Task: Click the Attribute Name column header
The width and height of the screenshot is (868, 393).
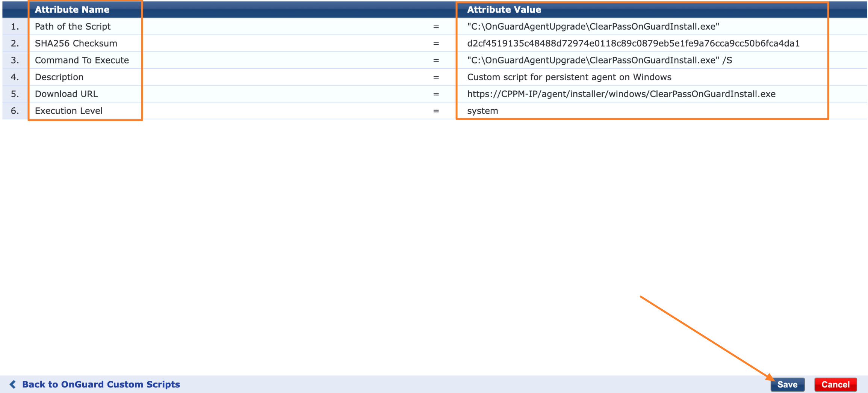Action: click(x=72, y=10)
